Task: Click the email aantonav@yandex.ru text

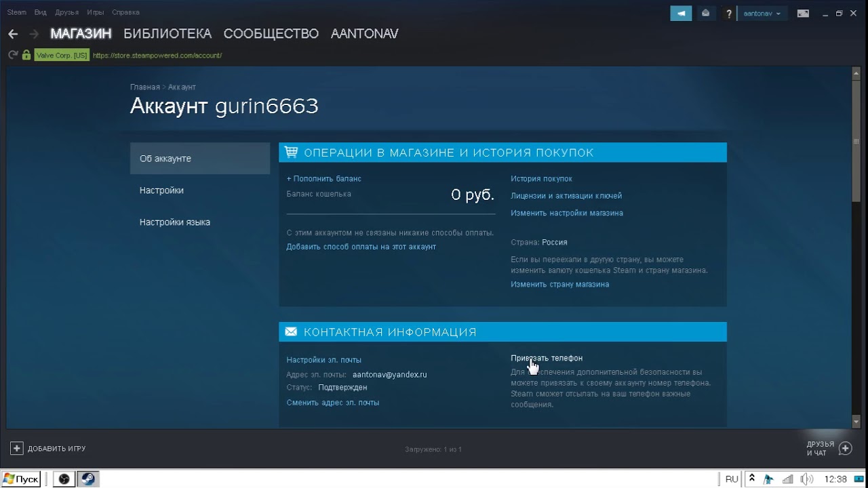Action: point(389,375)
